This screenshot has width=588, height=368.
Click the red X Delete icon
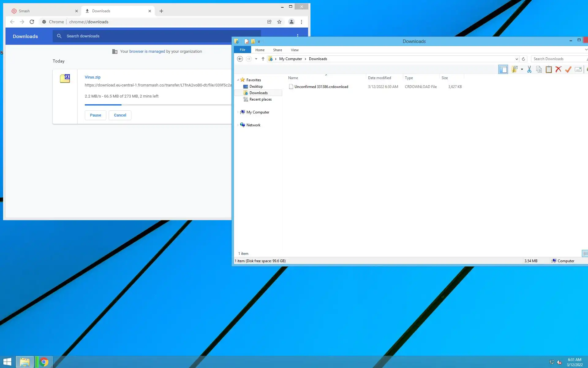coord(558,70)
